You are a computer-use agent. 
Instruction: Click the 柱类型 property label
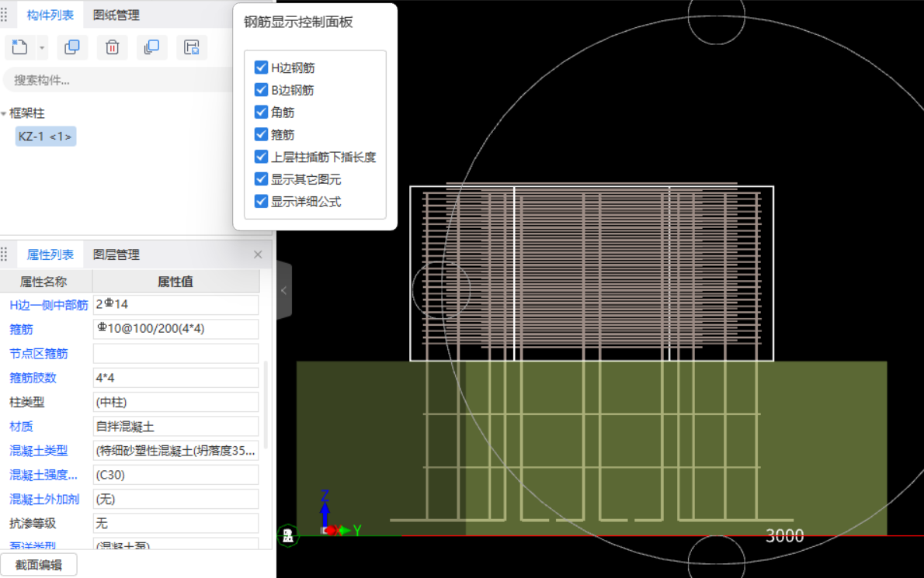27,402
